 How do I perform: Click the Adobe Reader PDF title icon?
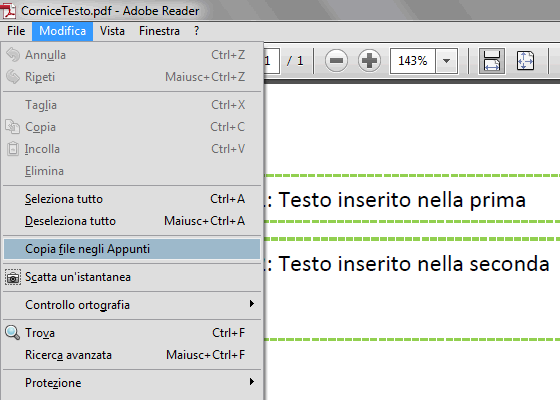[x=9, y=10]
